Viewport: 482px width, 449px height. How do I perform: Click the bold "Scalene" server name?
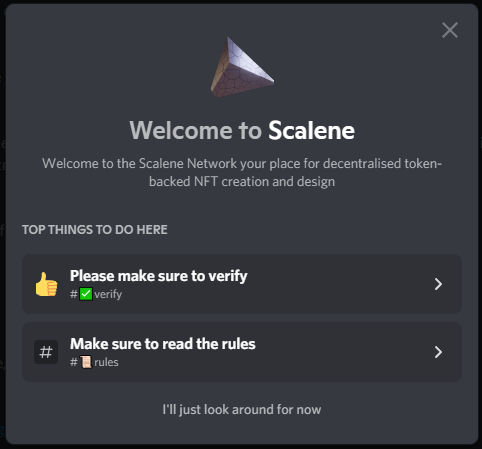(x=311, y=130)
